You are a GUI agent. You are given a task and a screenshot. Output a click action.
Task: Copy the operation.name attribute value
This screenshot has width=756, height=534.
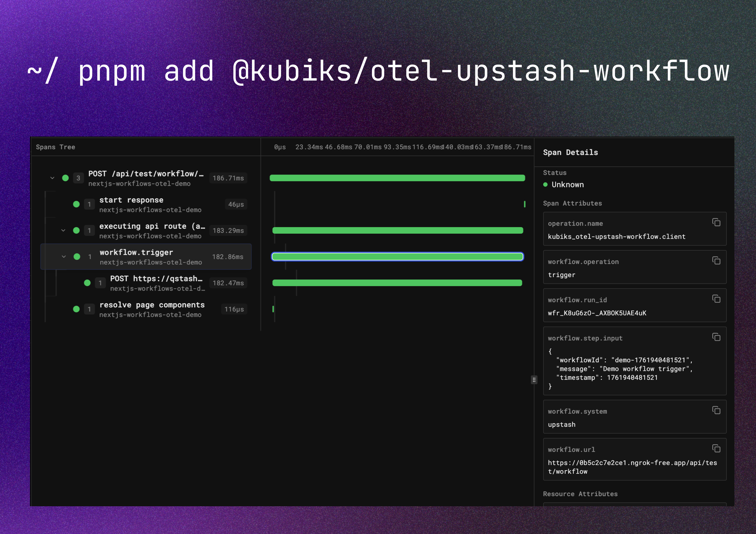(x=716, y=222)
